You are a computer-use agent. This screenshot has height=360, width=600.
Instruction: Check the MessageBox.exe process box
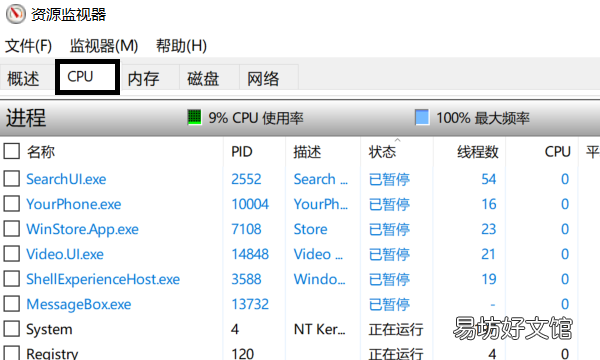point(11,304)
